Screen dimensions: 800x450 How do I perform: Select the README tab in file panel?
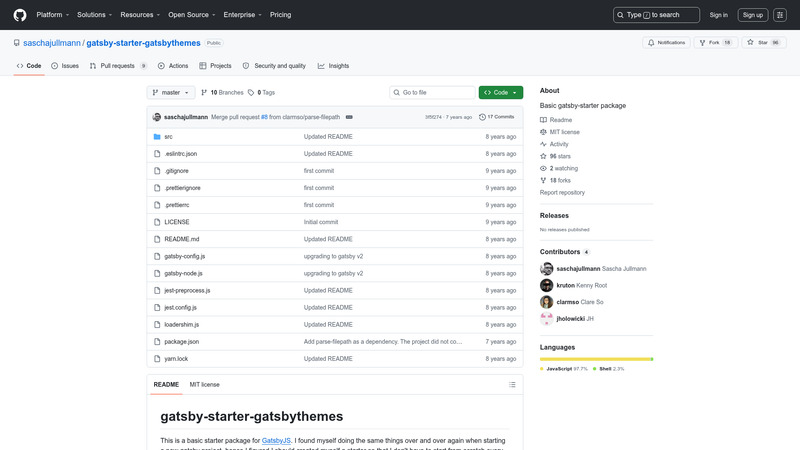pos(166,385)
